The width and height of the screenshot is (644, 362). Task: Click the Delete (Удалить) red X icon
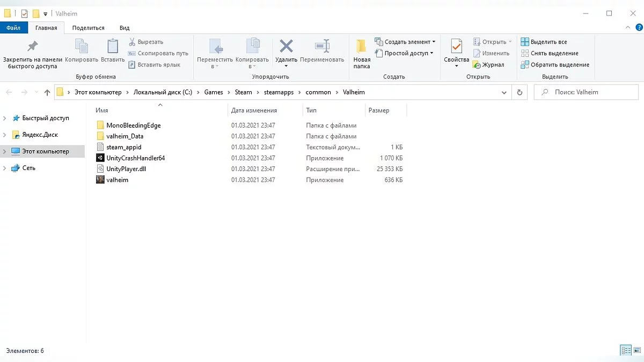pos(286,47)
